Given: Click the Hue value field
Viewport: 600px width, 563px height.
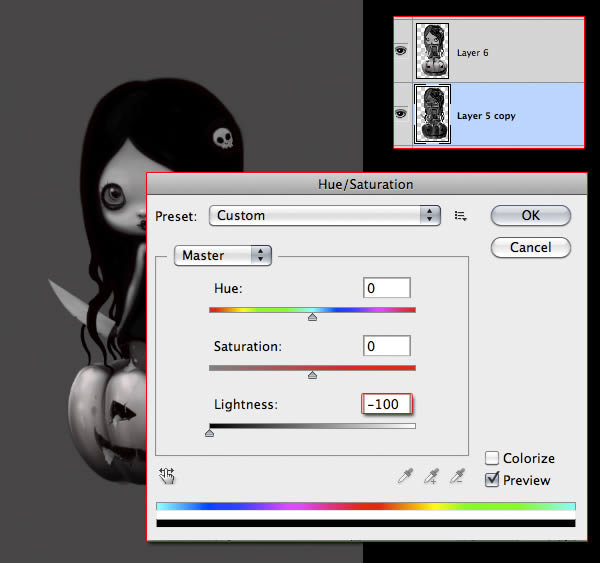Looking at the screenshot, I should [x=387, y=288].
